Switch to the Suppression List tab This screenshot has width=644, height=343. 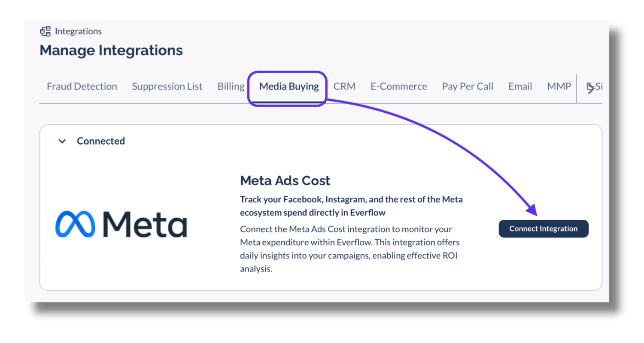[167, 87]
